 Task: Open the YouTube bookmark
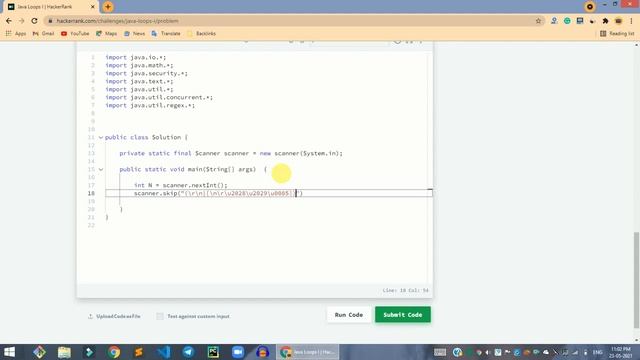[x=75, y=33]
